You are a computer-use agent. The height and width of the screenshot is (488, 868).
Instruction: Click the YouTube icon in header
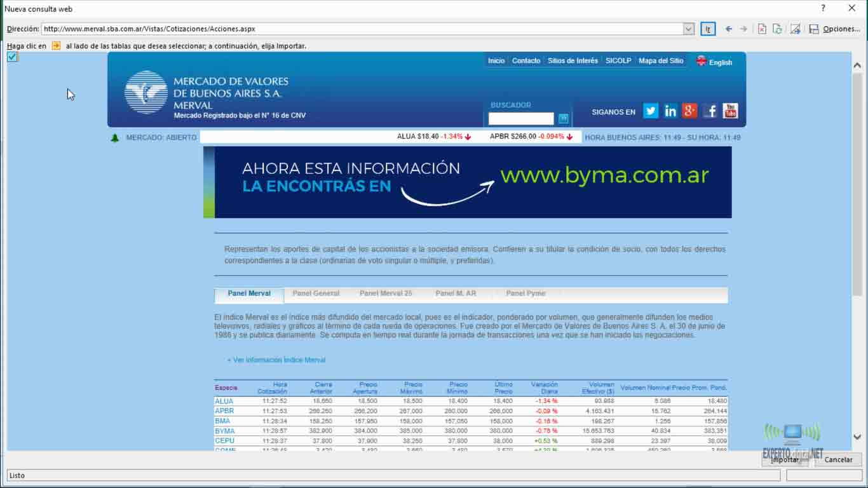click(730, 111)
